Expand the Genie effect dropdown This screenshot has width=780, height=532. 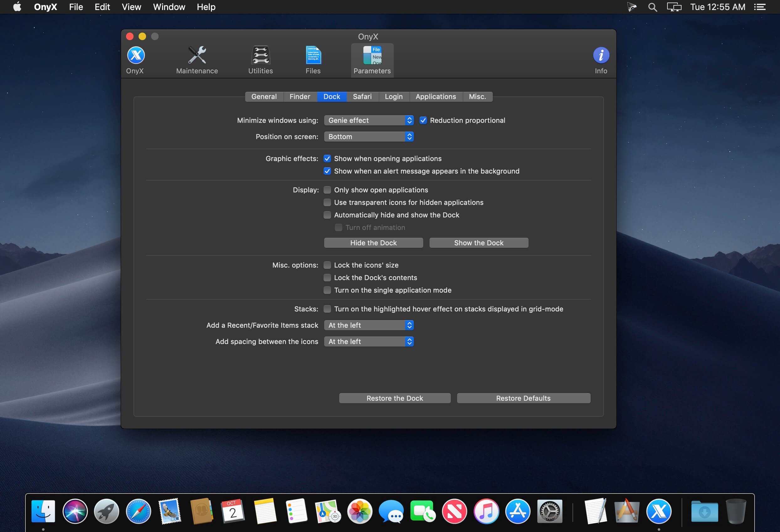click(x=368, y=120)
